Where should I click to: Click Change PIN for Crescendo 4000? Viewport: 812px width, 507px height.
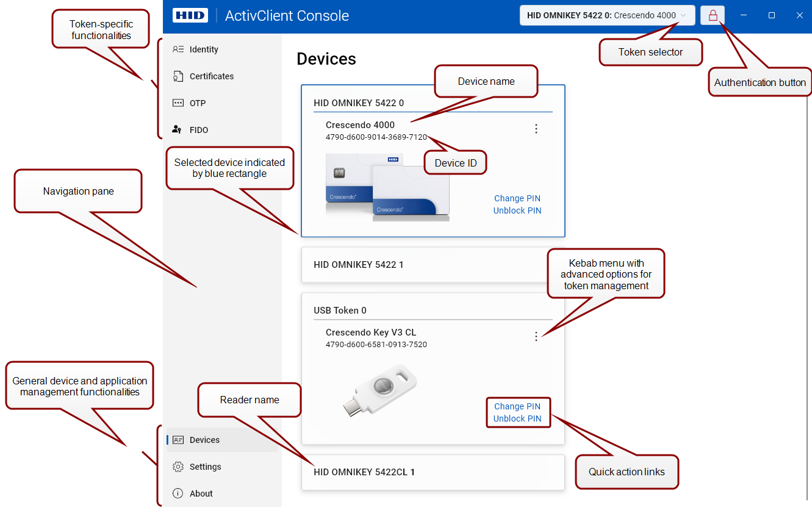point(517,198)
